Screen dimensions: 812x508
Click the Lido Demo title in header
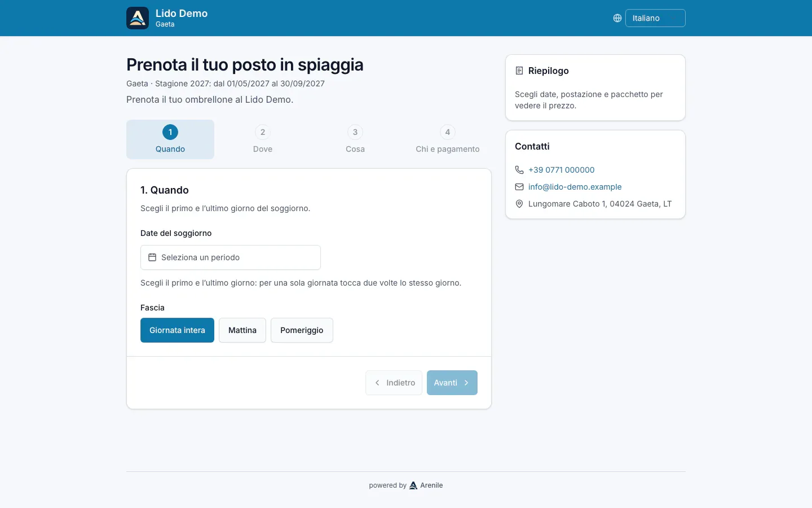pyautogui.click(x=182, y=13)
